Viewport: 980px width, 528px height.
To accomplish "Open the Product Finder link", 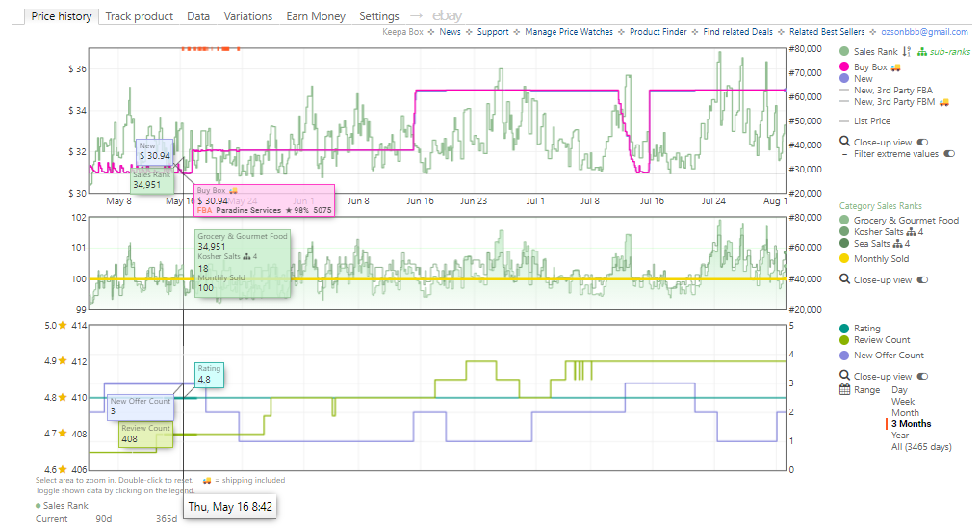I will [658, 32].
